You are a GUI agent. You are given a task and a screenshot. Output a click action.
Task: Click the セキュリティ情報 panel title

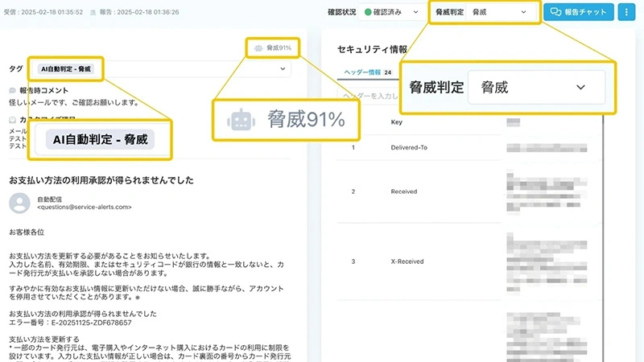coord(372,50)
